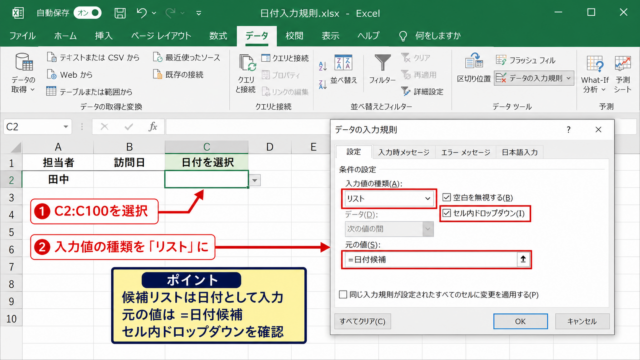The width and height of the screenshot is (640, 360).
Task: Open 既存の接続
Action: 178,75
